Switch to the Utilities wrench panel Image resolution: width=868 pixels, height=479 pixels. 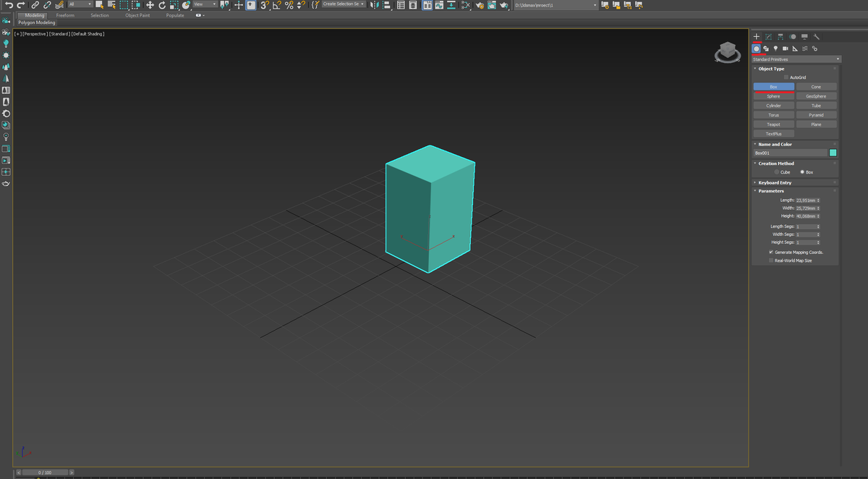tap(816, 36)
